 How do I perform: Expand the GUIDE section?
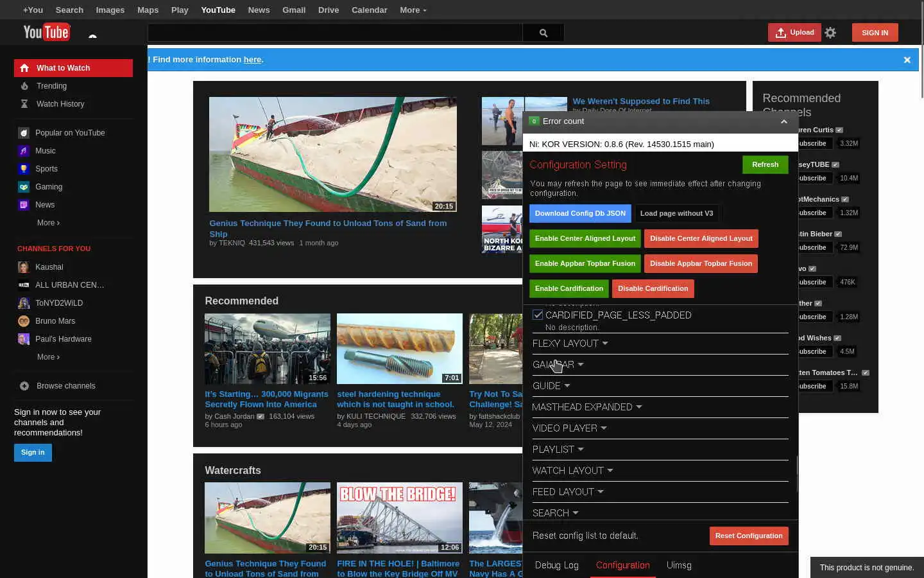tap(551, 386)
